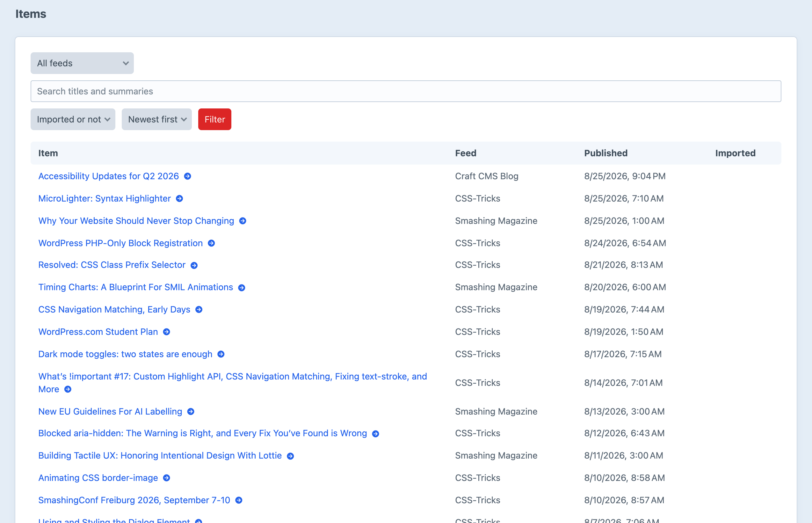This screenshot has width=812, height=523.
Task: Click arrow icon after Timing Charts SMIL Animations title
Action: 242,288
